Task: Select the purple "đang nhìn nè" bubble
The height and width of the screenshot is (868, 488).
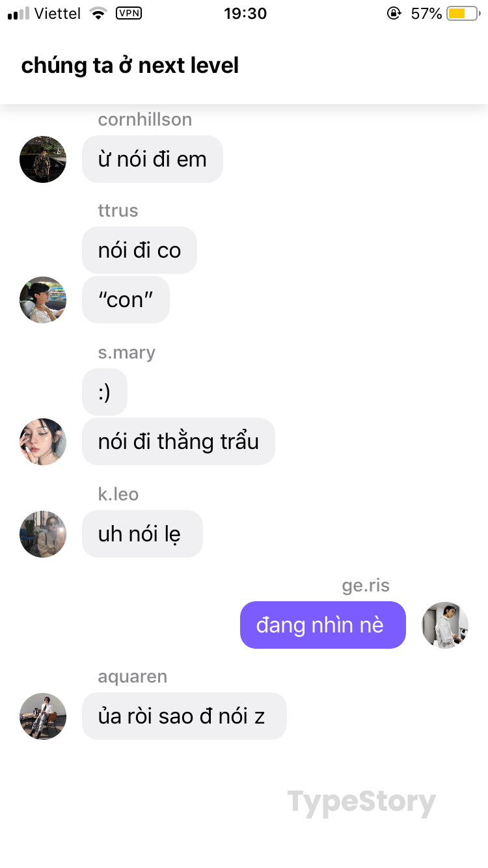Action: pos(323,625)
